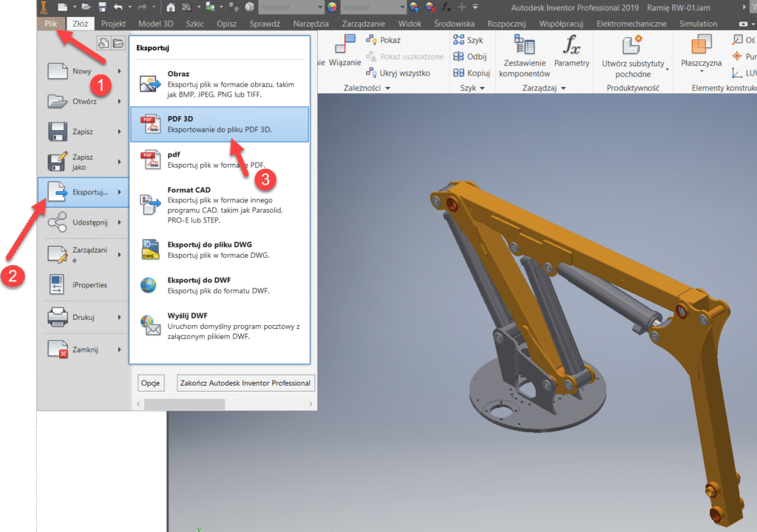Choose Obraz image export entry
This screenshot has width=757, height=532.
pos(219,84)
